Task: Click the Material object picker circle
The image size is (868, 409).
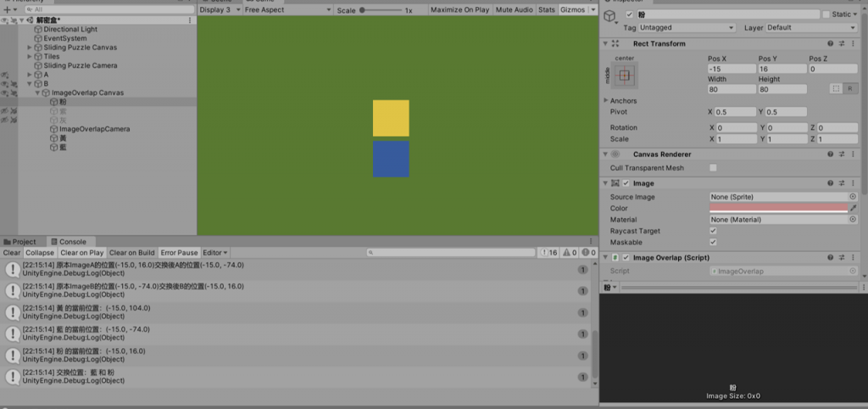Action: coord(853,220)
